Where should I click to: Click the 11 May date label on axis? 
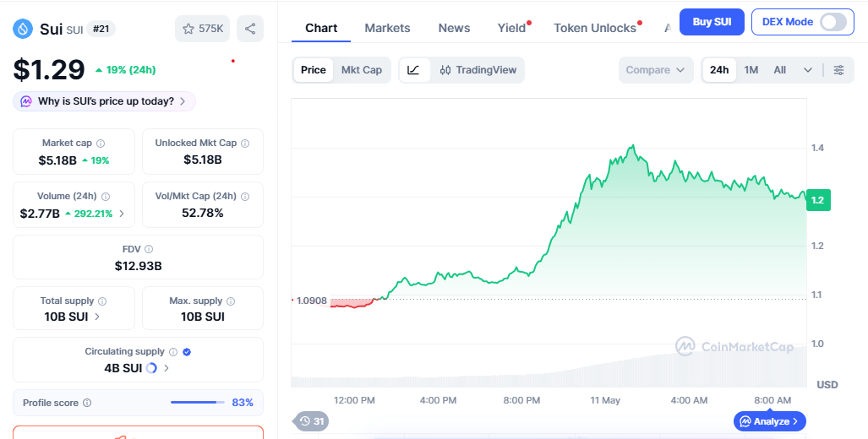point(605,400)
